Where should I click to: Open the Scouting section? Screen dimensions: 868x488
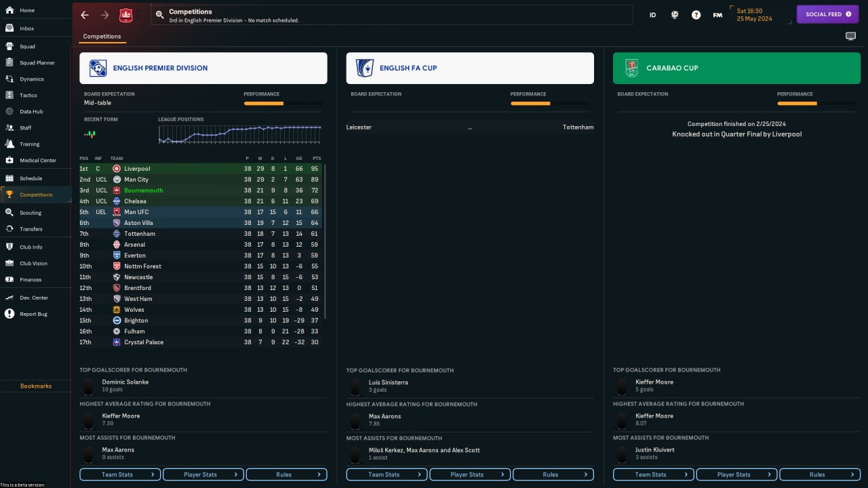pyautogui.click(x=31, y=213)
